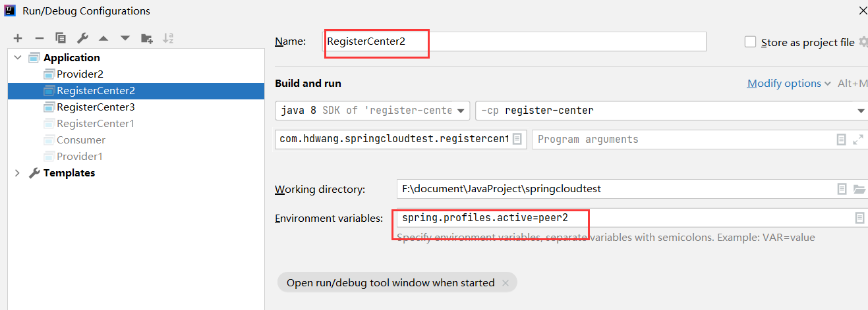The height and width of the screenshot is (310, 868).
Task: Click the wrench Edit Templates icon
Action: [x=82, y=38]
